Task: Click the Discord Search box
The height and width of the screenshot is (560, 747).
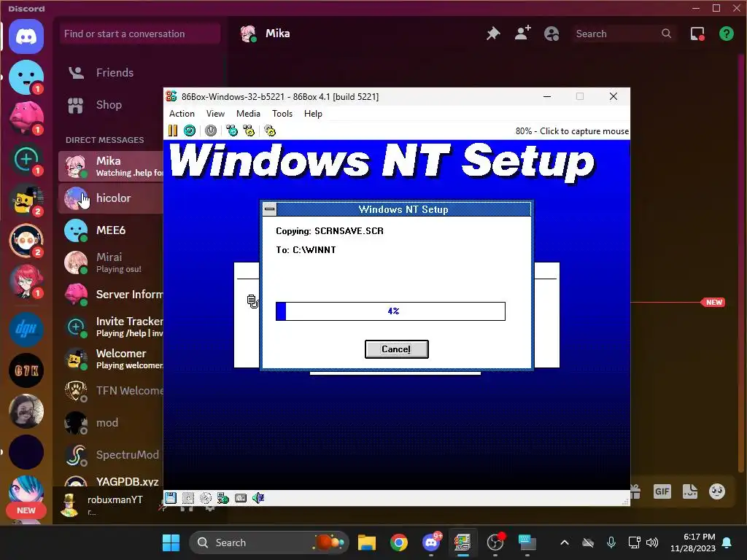Action: point(624,34)
